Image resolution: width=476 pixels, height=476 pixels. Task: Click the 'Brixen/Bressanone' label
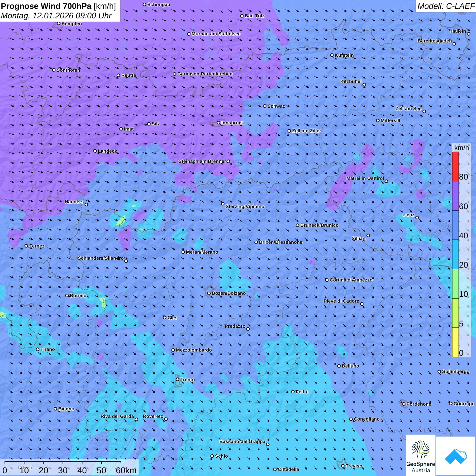pos(281,242)
